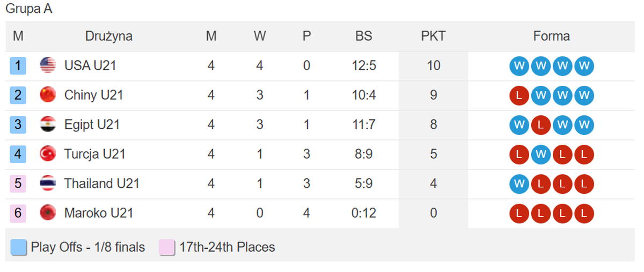644x272 pixels.
Task: Click the Egypt flag icon
Action: [x=48, y=125]
